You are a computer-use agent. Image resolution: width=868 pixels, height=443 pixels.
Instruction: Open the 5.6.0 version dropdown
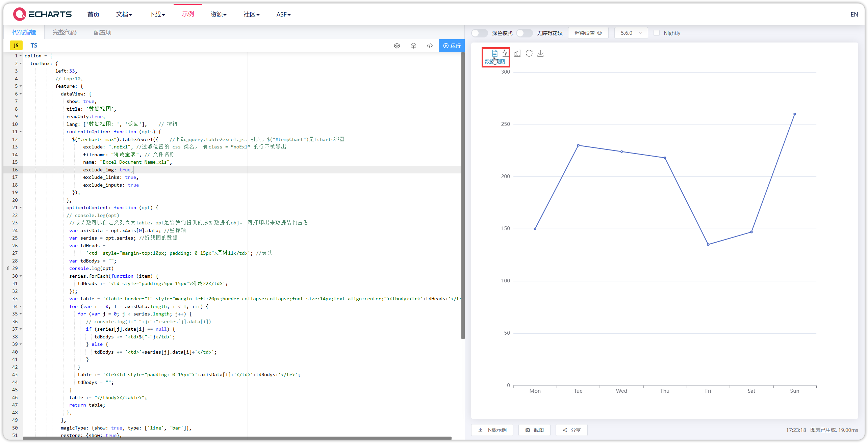point(631,33)
